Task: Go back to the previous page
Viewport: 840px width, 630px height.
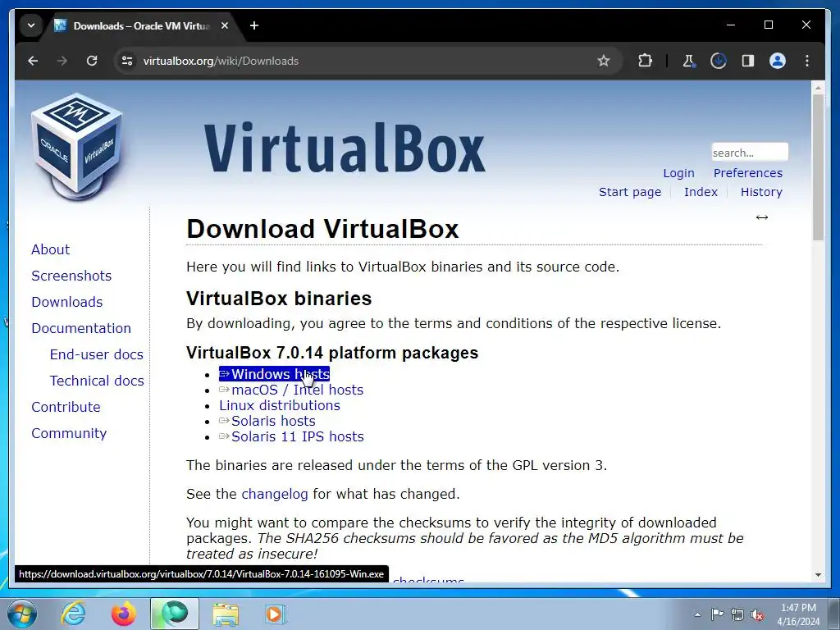Action: 33,61
